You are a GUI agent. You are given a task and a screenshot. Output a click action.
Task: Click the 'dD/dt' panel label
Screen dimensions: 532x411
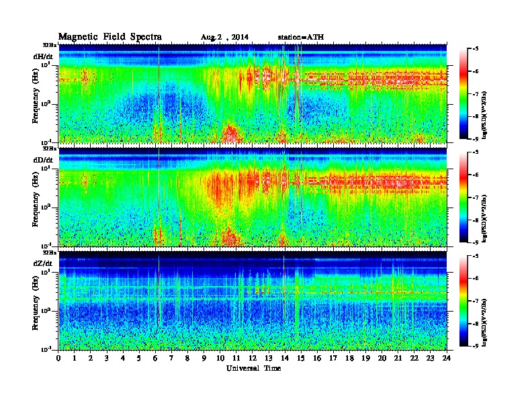[x=43, y=160]
